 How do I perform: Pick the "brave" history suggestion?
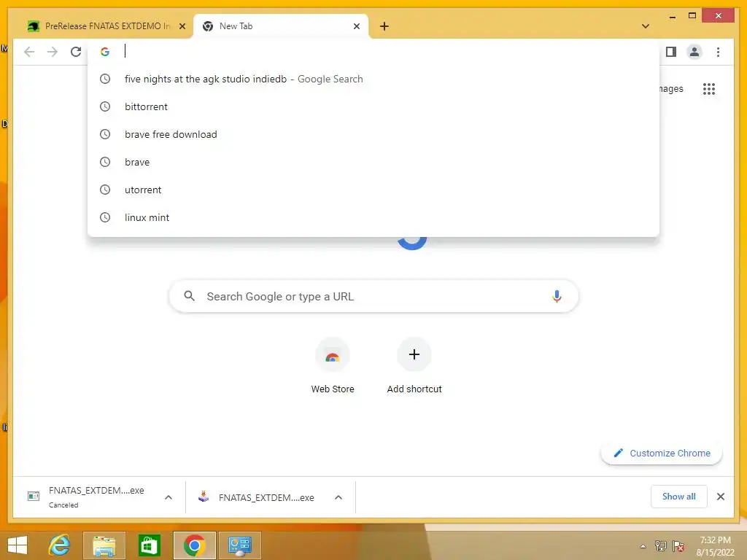click(373, 162)
